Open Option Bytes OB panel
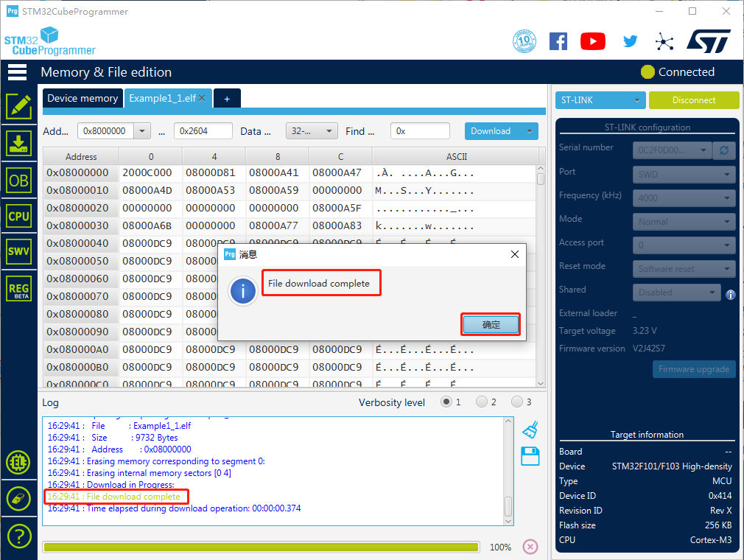The height and width of the screenshot is (560, 744). click(18, 181)
